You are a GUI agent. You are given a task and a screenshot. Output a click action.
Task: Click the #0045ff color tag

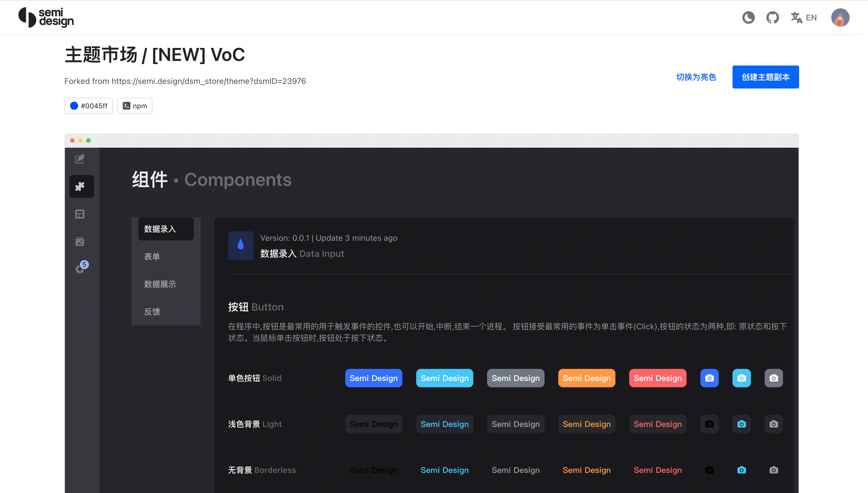(x=88, y=106)
